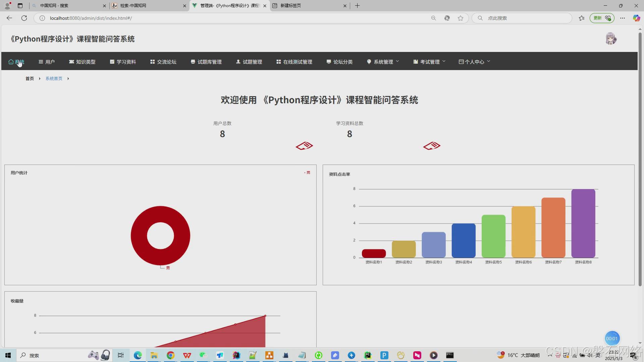Screen dimensions: 644x362
Task: Open 在线测试管理 page
Action: pyautogui.click(x=294, y=62)
